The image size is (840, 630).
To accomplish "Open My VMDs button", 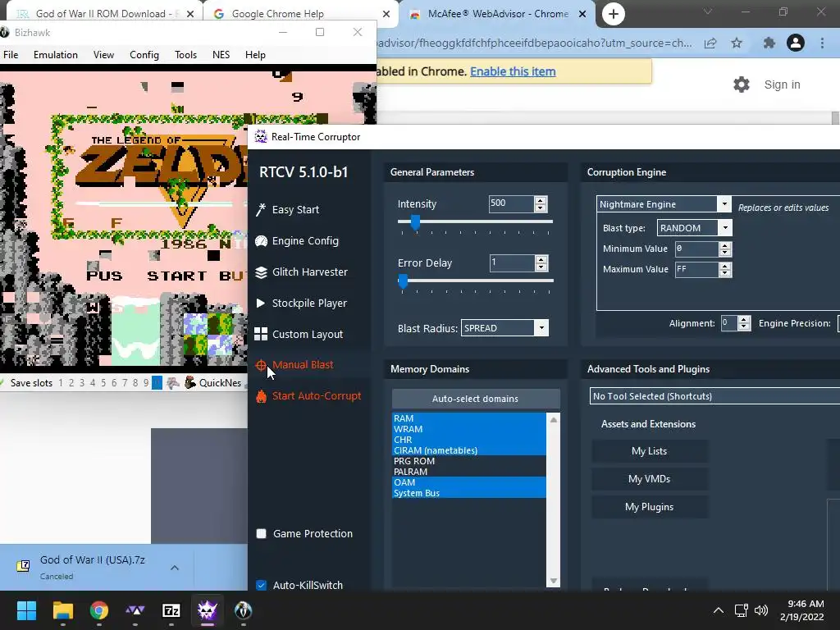I will (x=650, y=479).
